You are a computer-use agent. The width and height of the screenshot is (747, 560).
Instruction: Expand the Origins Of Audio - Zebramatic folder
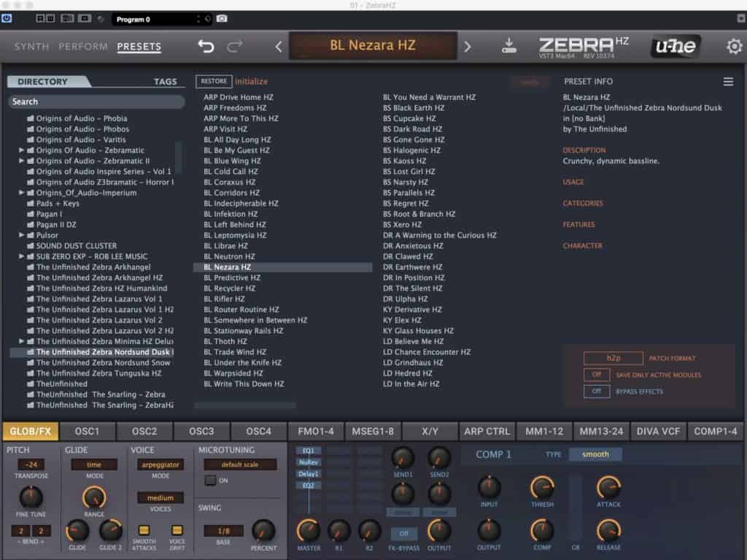(21, 150)
